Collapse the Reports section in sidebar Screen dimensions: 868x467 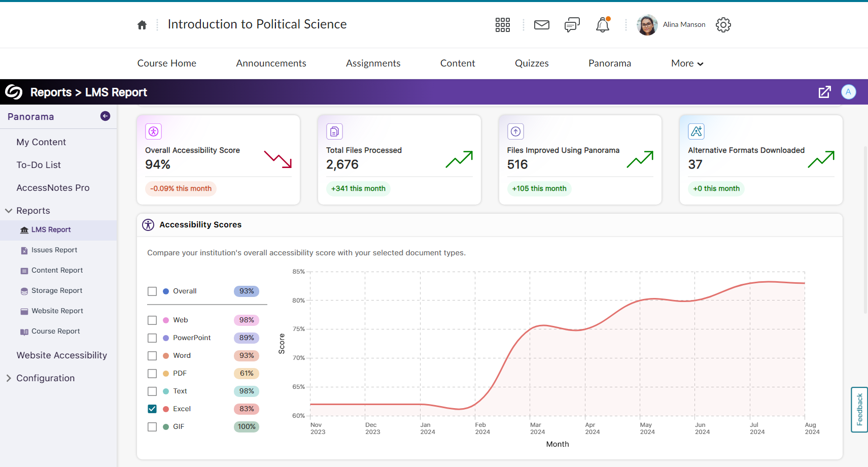9,211
